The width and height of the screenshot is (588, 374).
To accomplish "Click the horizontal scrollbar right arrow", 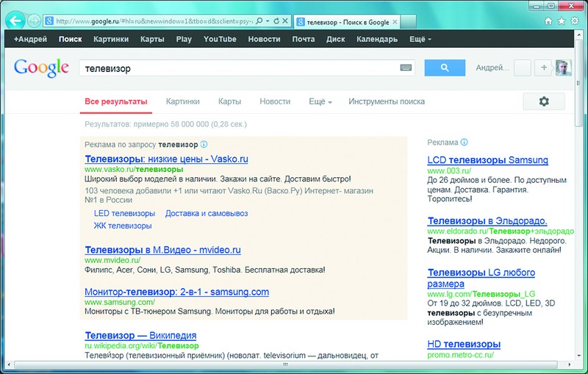I will (x=569, y=364).
